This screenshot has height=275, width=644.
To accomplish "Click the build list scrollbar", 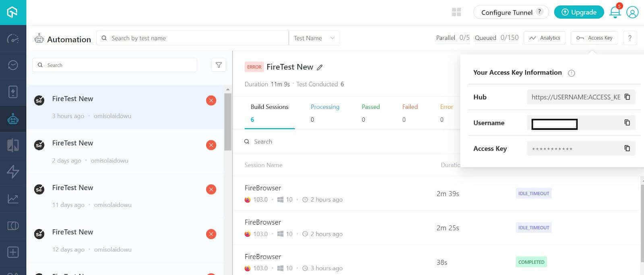I will tap(228, 122).
